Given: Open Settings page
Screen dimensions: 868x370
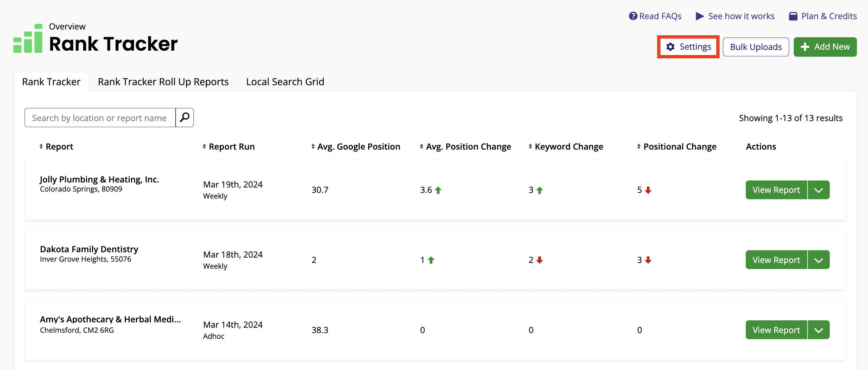Looking at the screenshot, I should click(688, 47).
